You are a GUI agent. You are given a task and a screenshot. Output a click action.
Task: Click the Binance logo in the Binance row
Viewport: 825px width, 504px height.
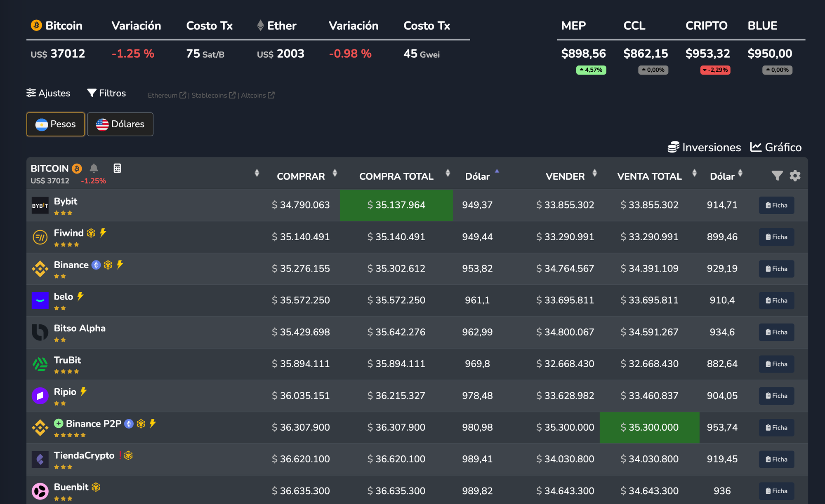click(x=40, y=269)
